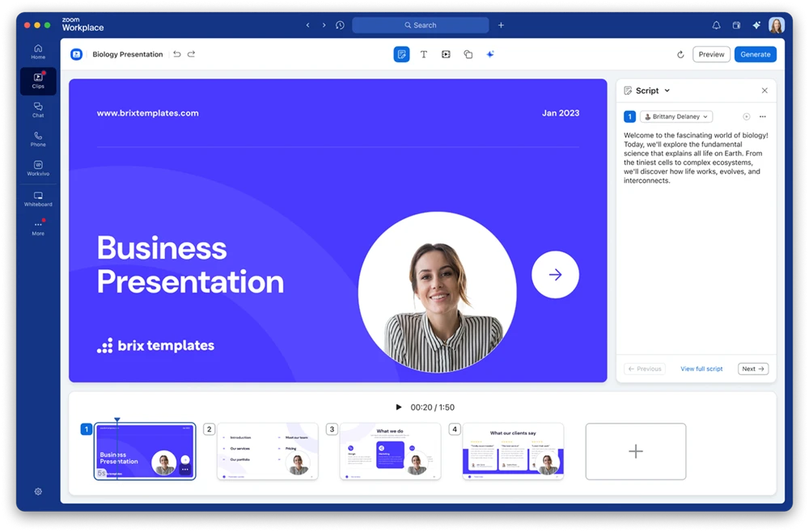Select Clips in the left sidebar
This screenshot has width=809, height=532.
click(x=38, y=81)
